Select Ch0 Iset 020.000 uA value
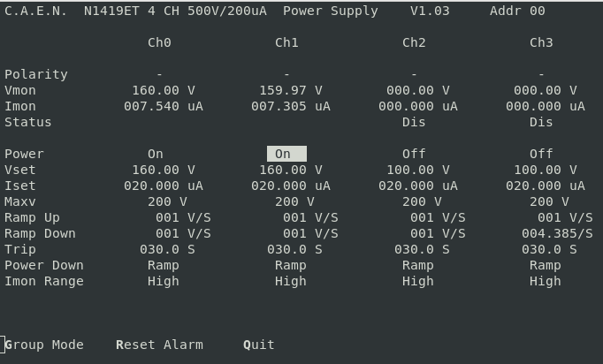Viewport: 603px width, 364px height. (164, 186)
